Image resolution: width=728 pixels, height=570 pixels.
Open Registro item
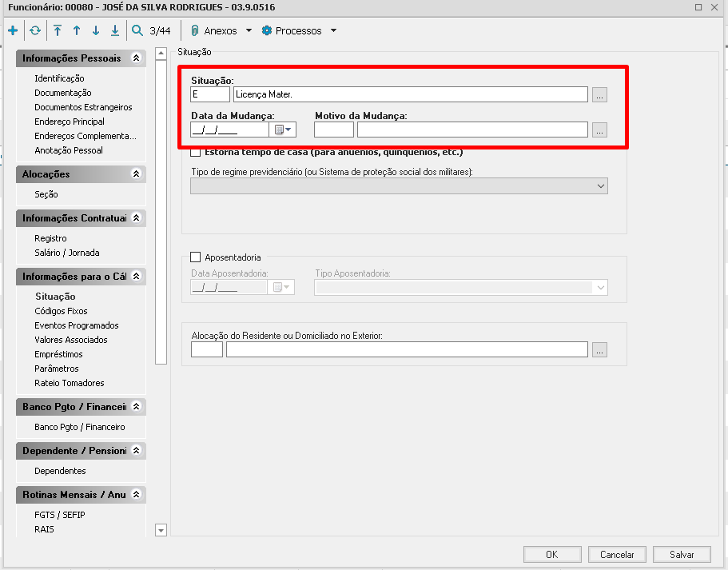[x=50, y=238]
